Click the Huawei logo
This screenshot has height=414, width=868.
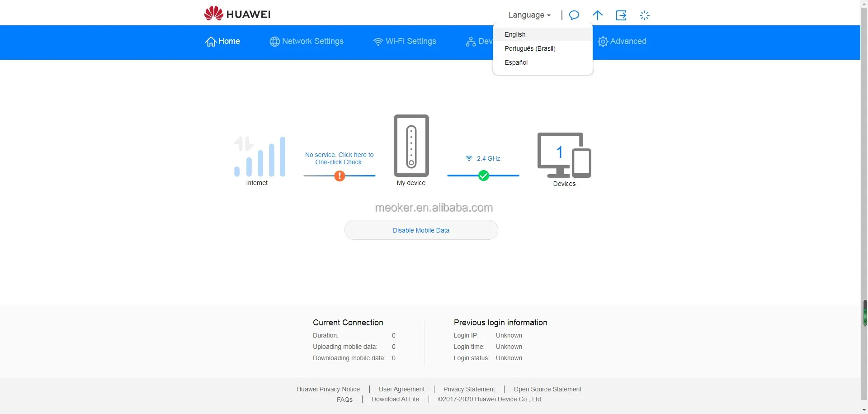pyautogui.click(x=237, y=13)
